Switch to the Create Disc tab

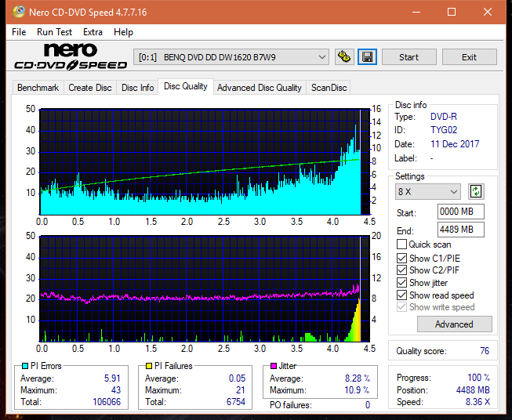coord(90,88)
